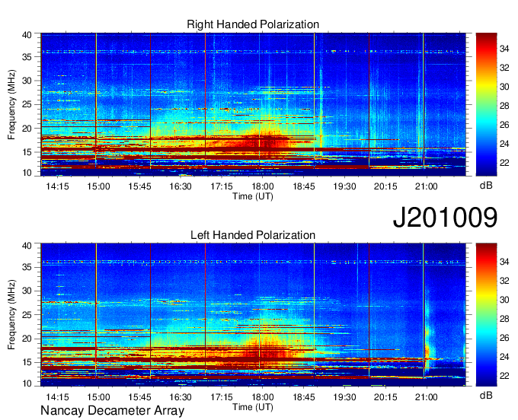Click the "17:15" tick under Left Handed plot
The image size is (518, 420).
pyautogui.click(x=222, y=397)
